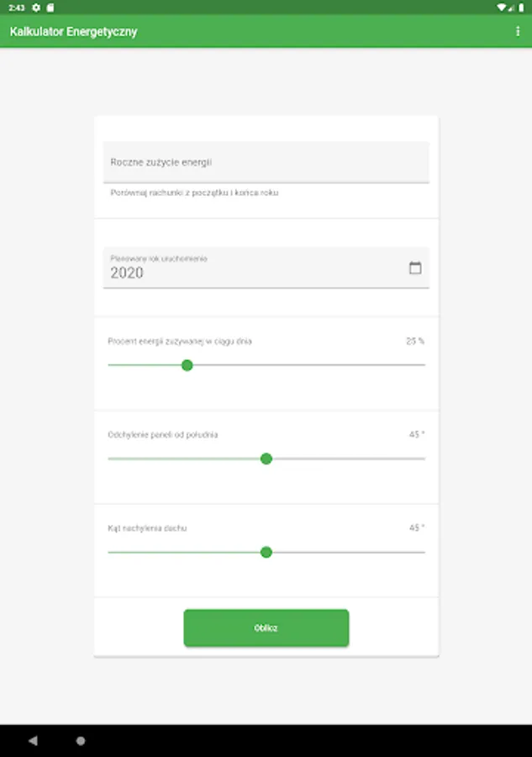This screenshot has height=757, width=532.
Task: Click right end of Kąt nachylenia dachu slider
Action: click(x=424, y=552)
